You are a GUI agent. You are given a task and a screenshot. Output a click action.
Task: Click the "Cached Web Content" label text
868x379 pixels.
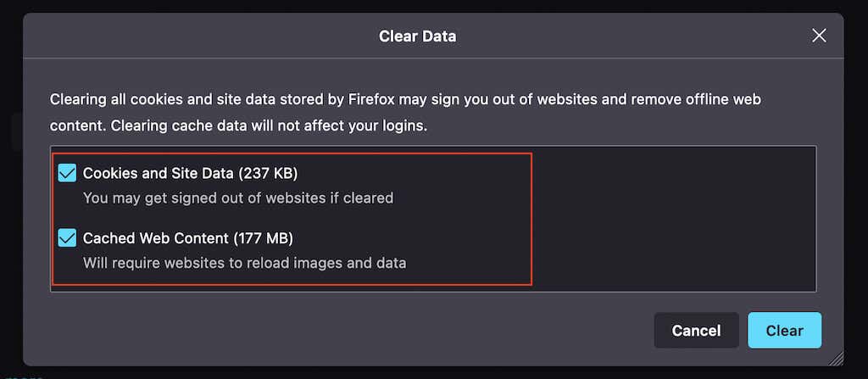(x=156, y=238)
